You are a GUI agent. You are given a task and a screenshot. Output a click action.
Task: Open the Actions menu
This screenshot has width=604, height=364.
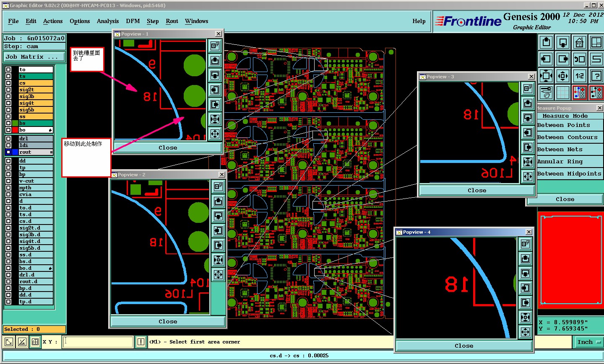point(53,21)
